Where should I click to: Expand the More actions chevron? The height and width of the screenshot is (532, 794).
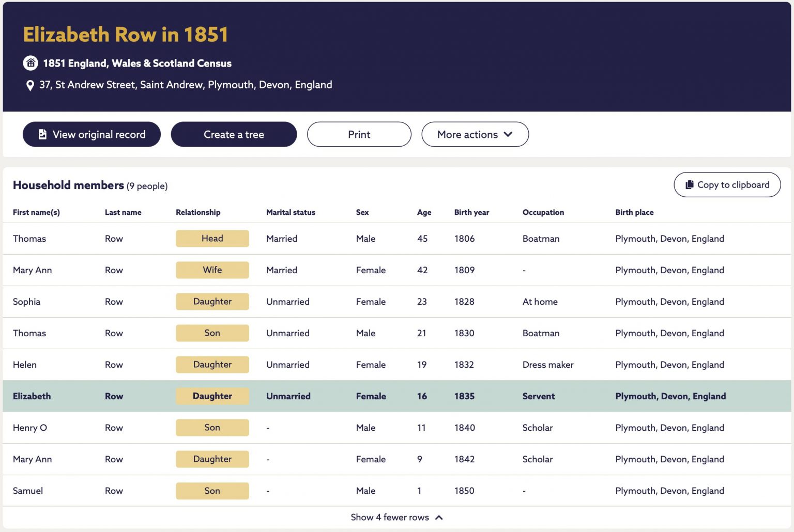508,134
